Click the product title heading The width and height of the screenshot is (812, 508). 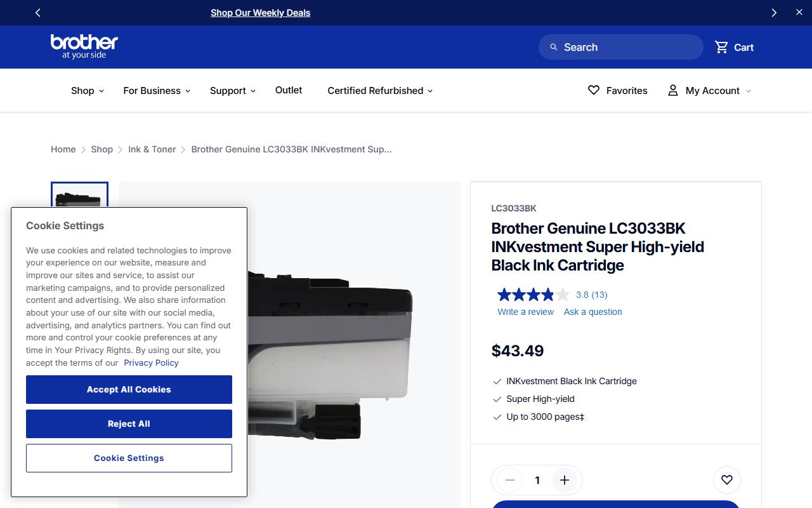coord(598,246)
